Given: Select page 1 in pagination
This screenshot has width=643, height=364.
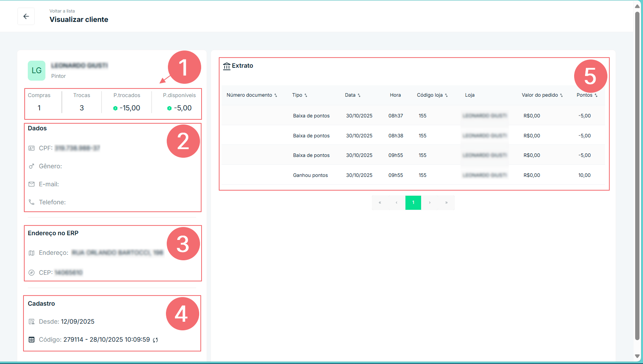Looking at the screenshot, I should pyautogui.click(x=413, y=203).
